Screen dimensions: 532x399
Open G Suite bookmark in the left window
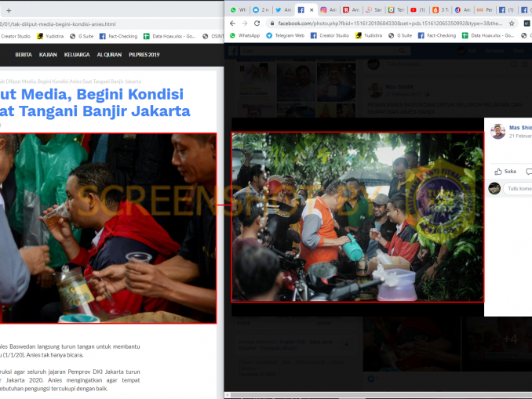coord(82,36)
